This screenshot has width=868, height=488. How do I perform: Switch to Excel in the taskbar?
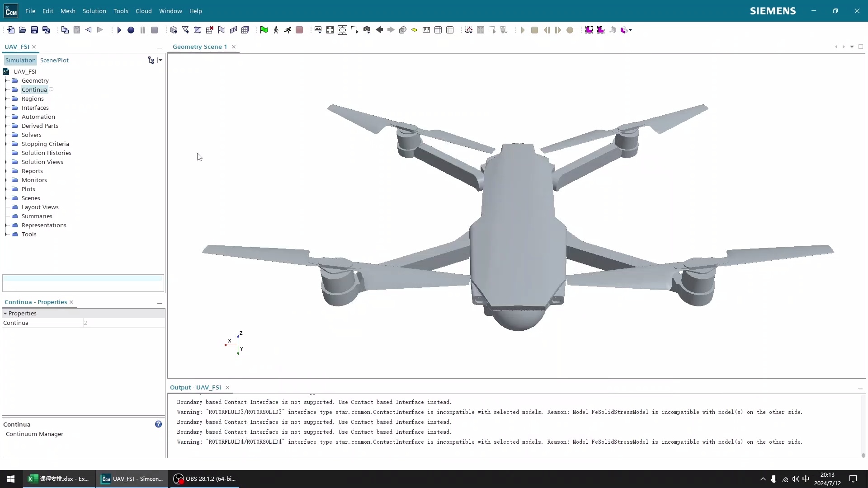point(59,479)
